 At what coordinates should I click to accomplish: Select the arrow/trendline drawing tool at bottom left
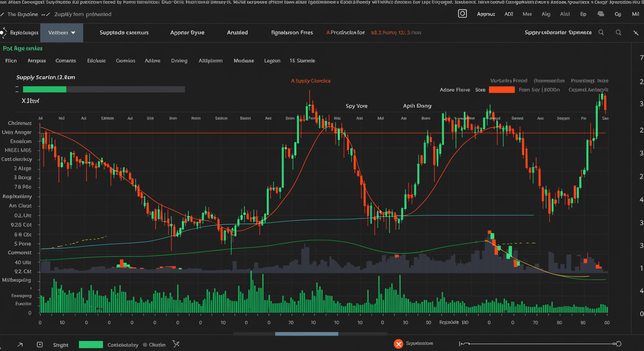pos(19,344)
